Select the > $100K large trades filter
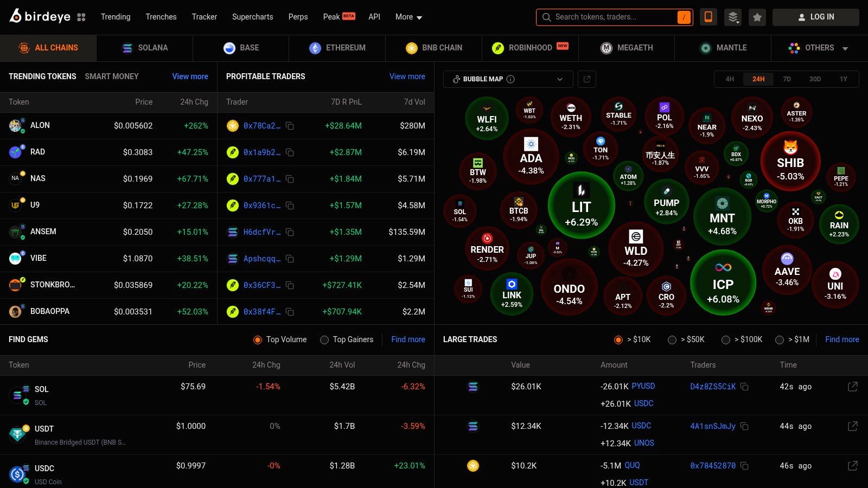The height and width of the screenshot is (488, 868). click(x=726, y=340)
